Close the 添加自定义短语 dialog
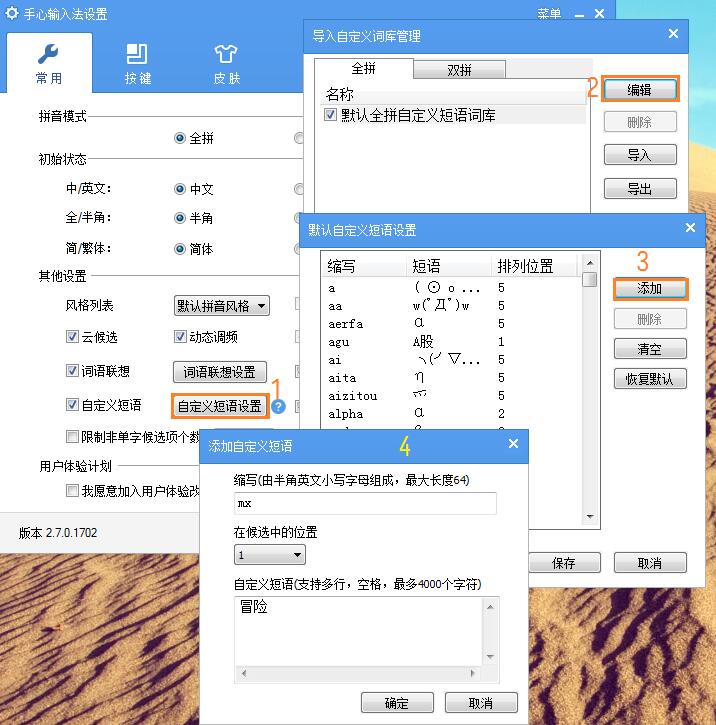Image resolution: width=716 pixels, height=725 pixels. coord(513,444)
